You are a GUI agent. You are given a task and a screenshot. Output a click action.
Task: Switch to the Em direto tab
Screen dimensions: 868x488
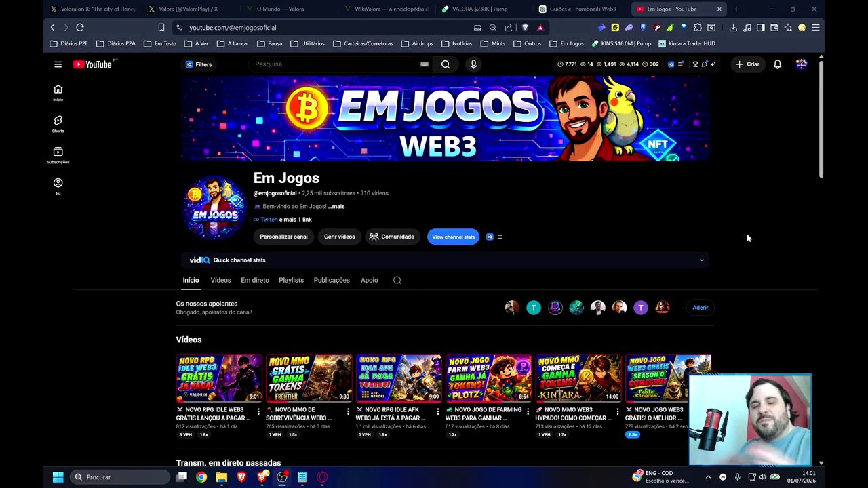tap(255, 280)
